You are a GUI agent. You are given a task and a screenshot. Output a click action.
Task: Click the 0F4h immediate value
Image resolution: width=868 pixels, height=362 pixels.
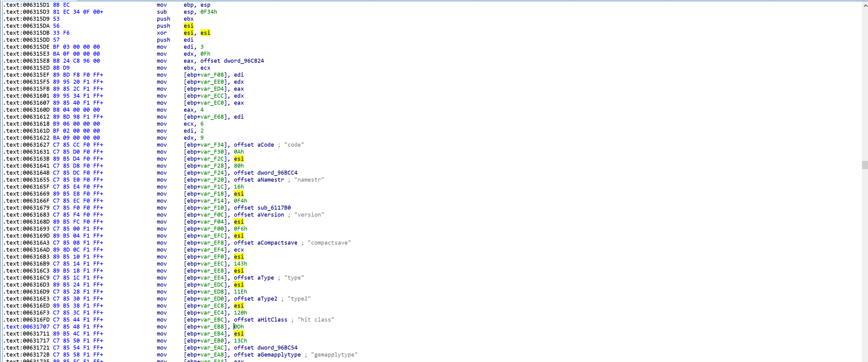pyautogui.click(x=241, y=201)
